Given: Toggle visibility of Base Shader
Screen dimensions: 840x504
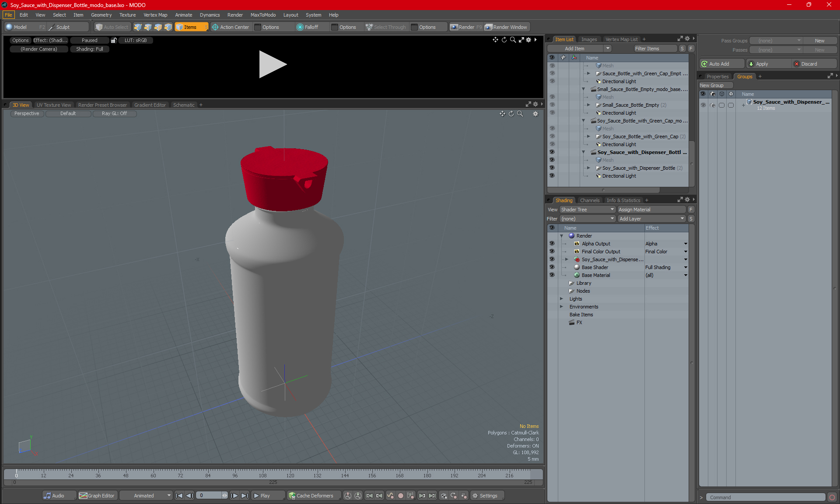Looking at the screenshot, I should point(552,267).
